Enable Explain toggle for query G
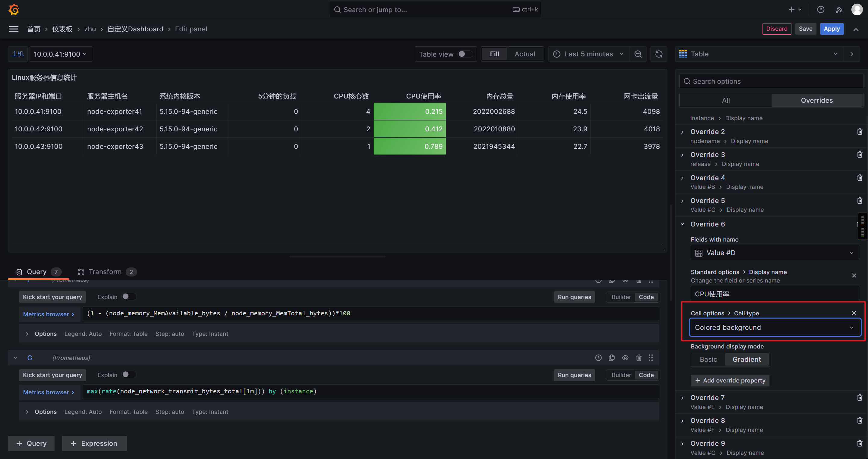The image size is (868, 459). tap(129, 374)
